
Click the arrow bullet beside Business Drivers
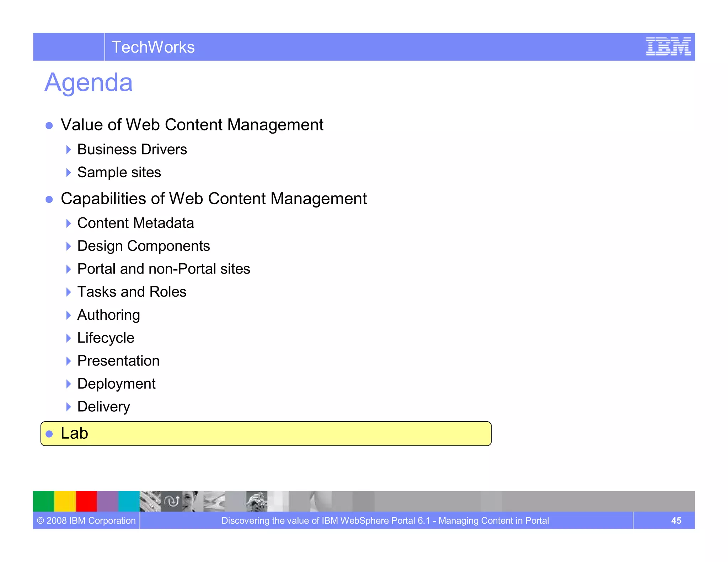69,150
